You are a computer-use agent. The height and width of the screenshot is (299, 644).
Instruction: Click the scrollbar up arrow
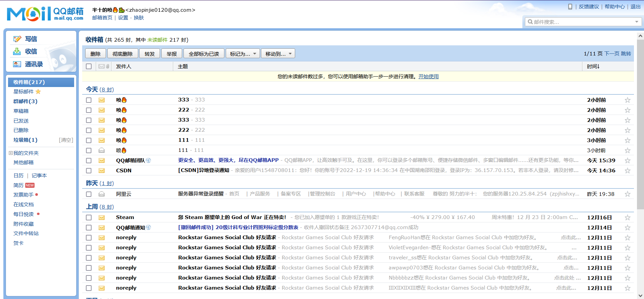tap(640, 36)
